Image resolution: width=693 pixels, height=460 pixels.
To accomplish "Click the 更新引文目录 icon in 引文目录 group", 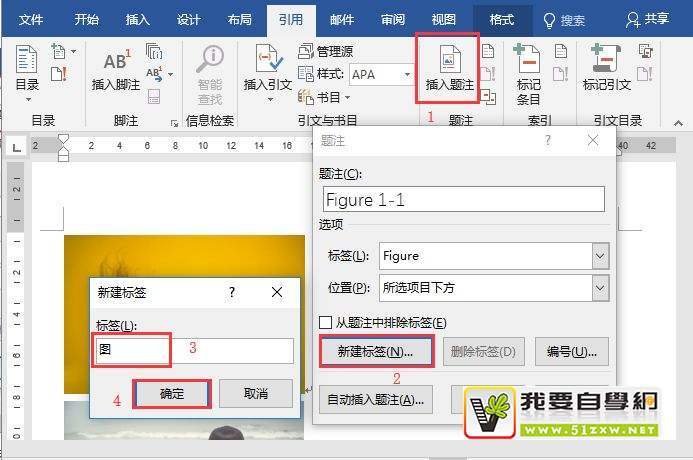I will click(x=645, y=74).
